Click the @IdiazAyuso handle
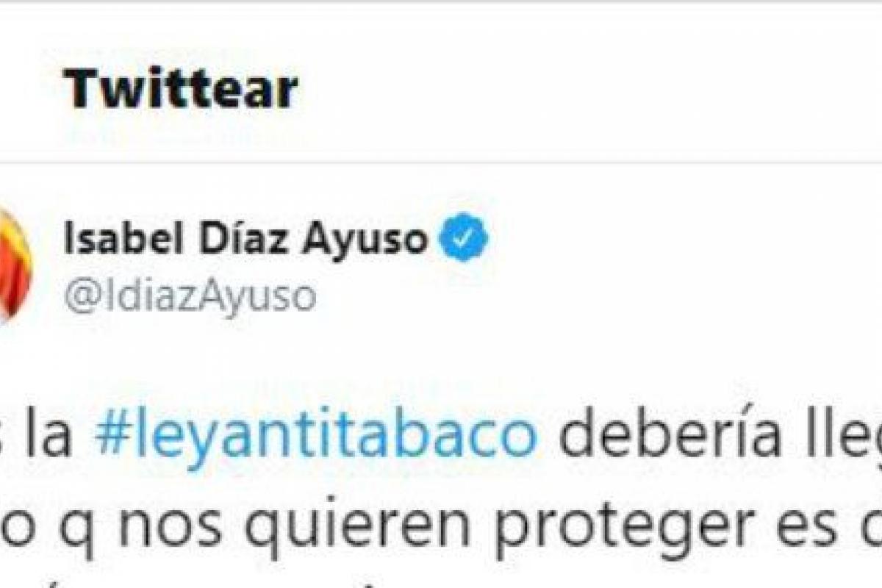The height and width of the screenshot is (588, 882). click(190, 296)
